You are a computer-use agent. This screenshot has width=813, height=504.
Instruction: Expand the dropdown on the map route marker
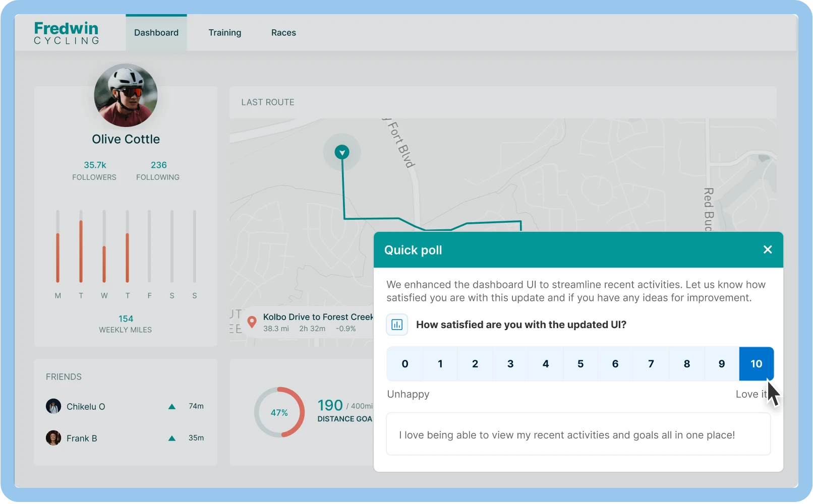[x=342, y=152]
